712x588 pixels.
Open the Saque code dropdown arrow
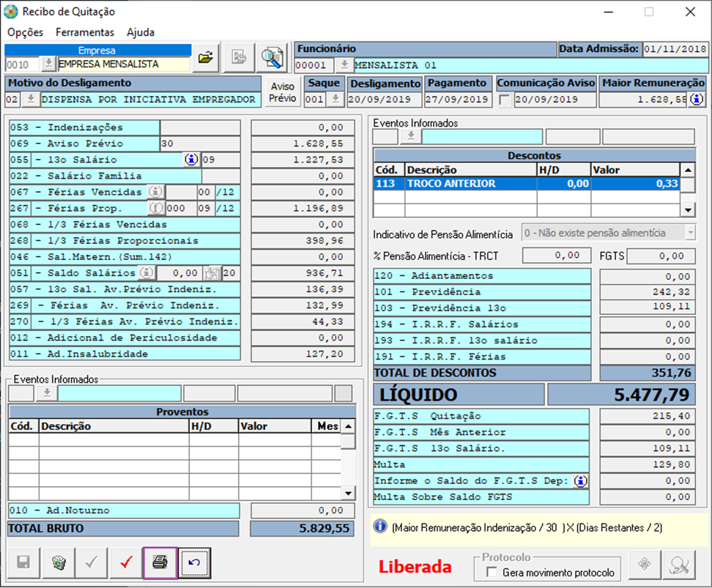point(334,99)
